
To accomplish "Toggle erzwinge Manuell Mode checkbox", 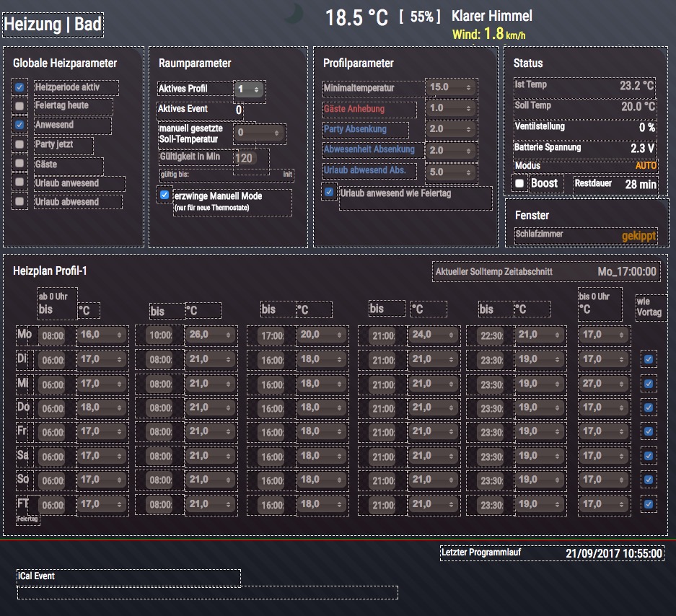I will click(164, 195).
